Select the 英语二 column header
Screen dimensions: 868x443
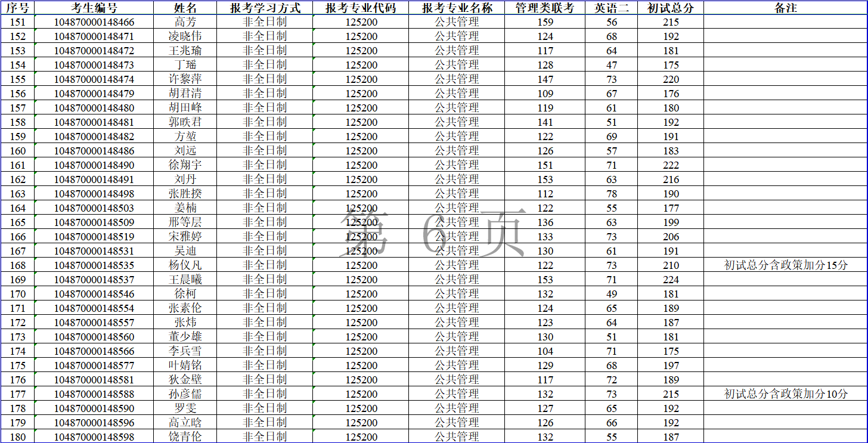point(611,8)
